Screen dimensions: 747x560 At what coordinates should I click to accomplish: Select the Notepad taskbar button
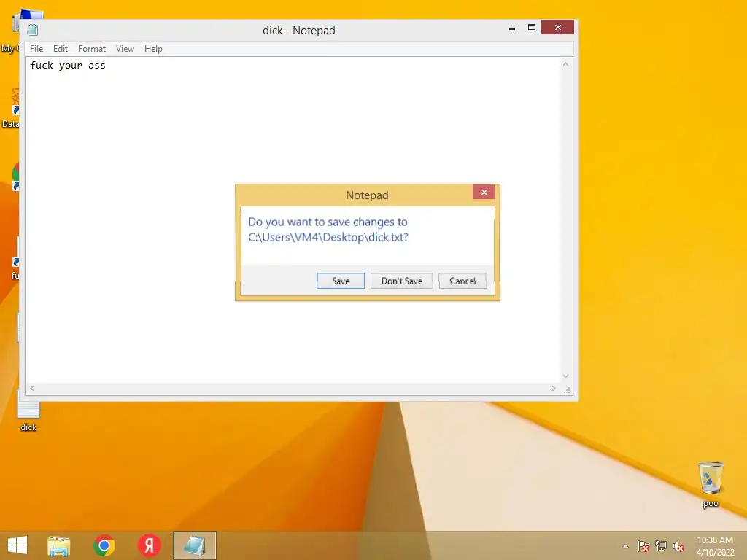(194, 545)
